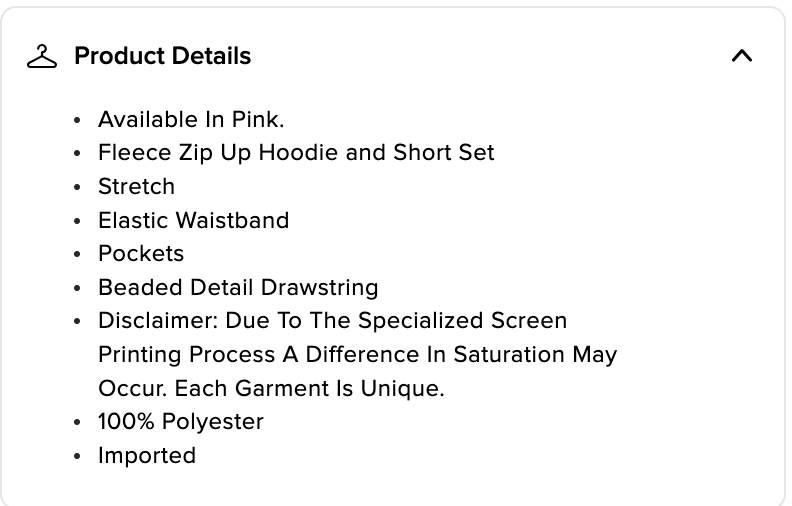Select the "Available In Pink." list item

(x=191, y=120)
